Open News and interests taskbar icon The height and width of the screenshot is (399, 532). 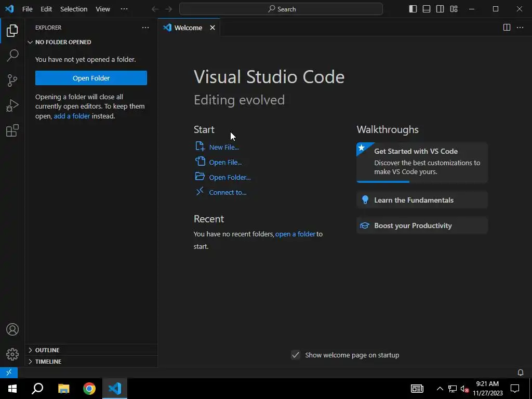tap(417, 389)
